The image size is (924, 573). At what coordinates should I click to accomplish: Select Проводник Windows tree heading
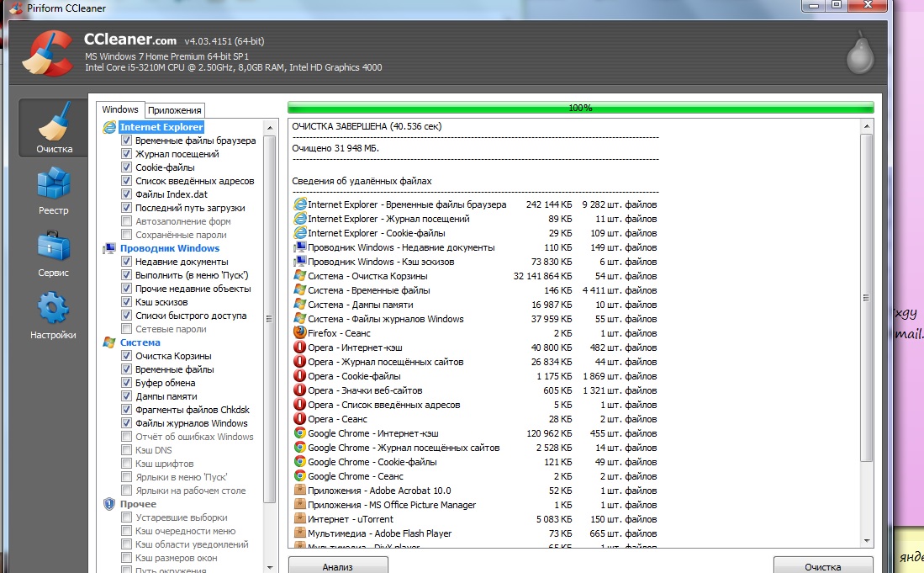[x=170, y=248]
